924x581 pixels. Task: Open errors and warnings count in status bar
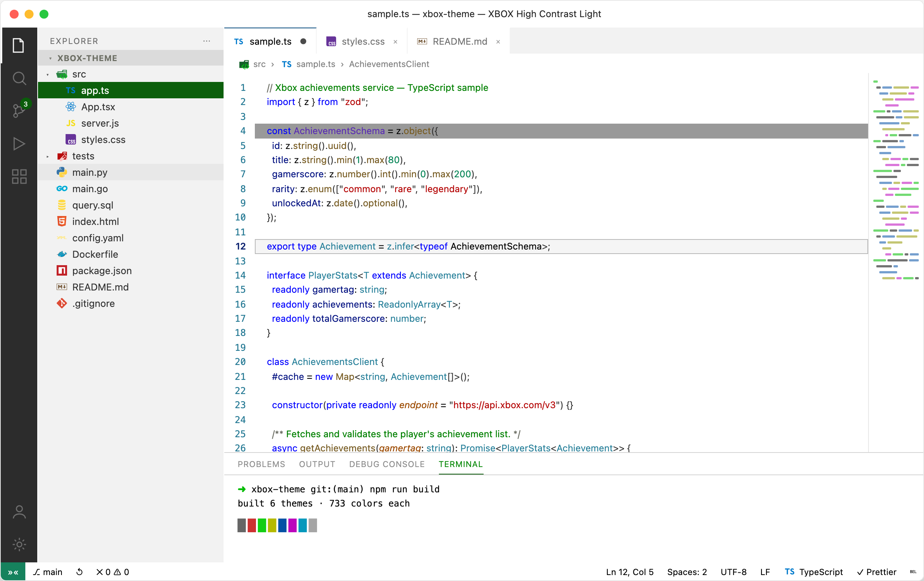(113, 572)
